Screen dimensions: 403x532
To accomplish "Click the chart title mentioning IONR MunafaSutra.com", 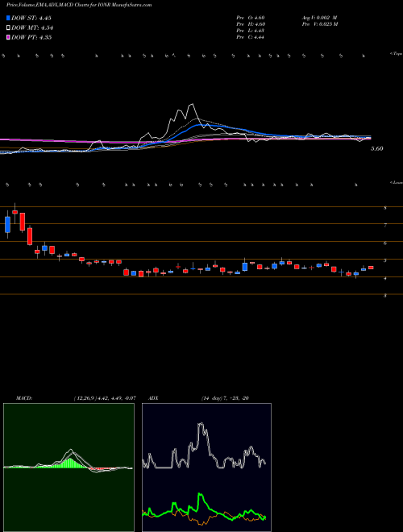I will point(79,6).
